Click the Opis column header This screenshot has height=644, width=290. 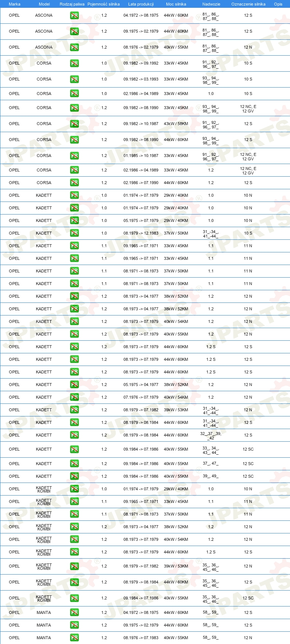pyautogui.click(x=278, y=4)
